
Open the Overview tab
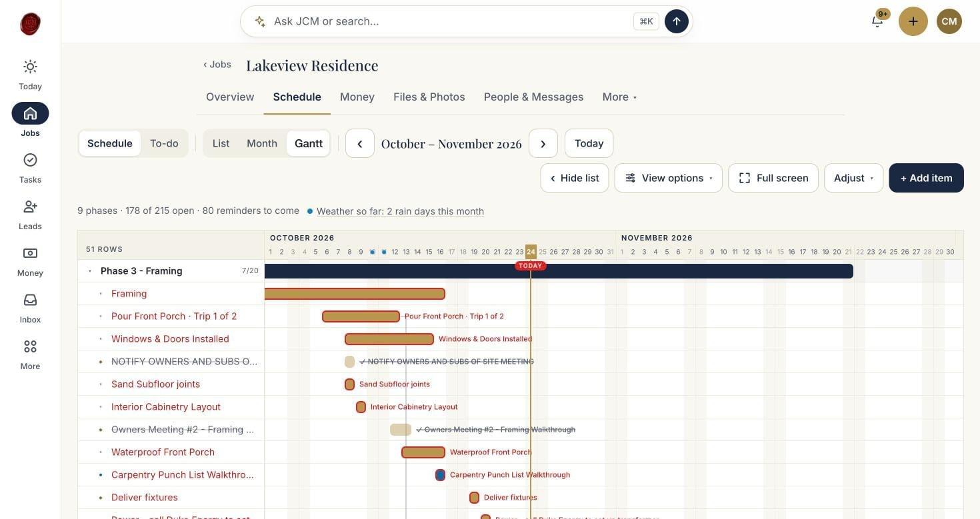230,97
